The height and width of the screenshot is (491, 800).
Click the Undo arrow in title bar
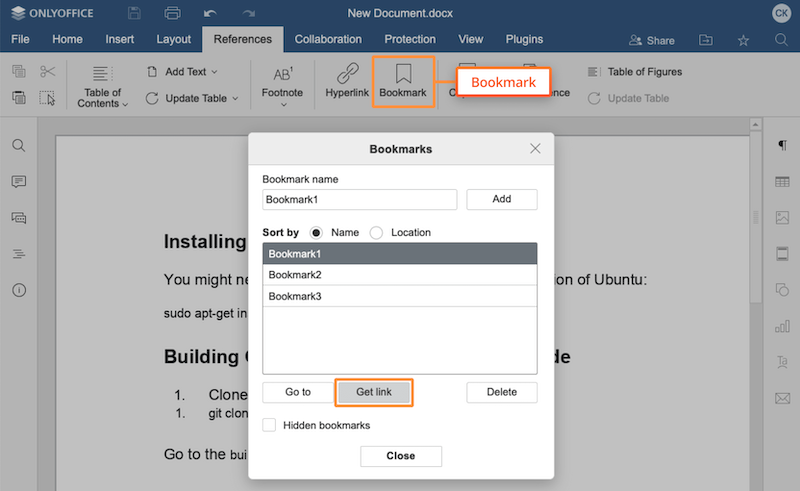pos(209,13)
